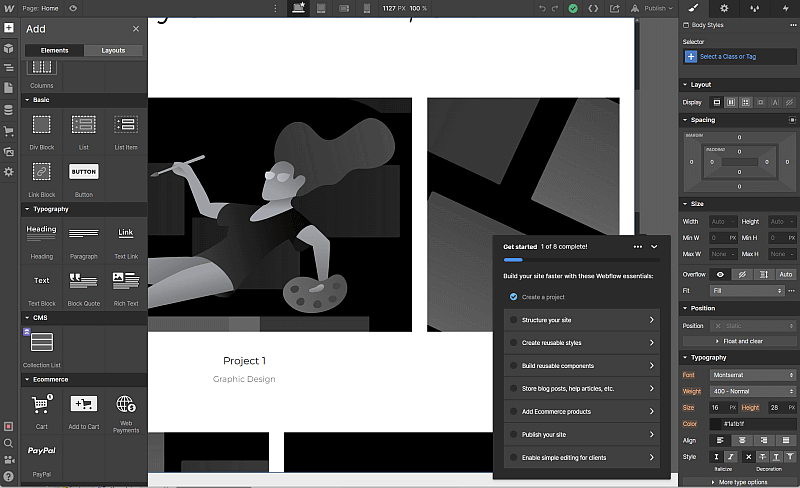Open the Ecommerce cart icon in sidebar
Image resolution: width=800 pixels, height=488 pixels.
9,131
